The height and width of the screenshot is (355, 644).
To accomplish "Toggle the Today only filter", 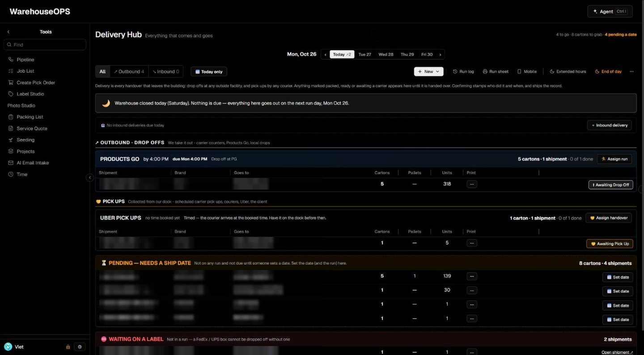I will 209,72.
